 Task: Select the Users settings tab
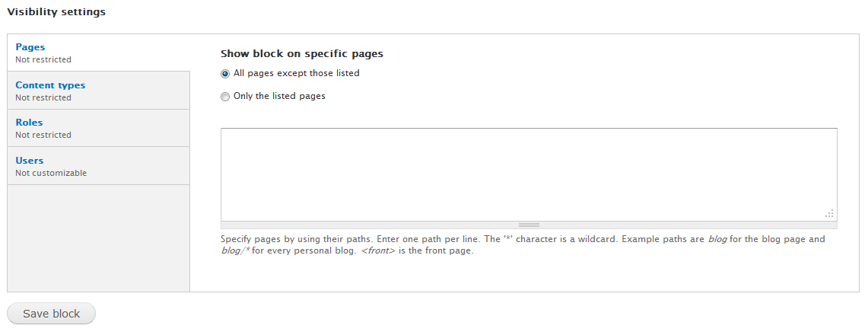point(30,161)
